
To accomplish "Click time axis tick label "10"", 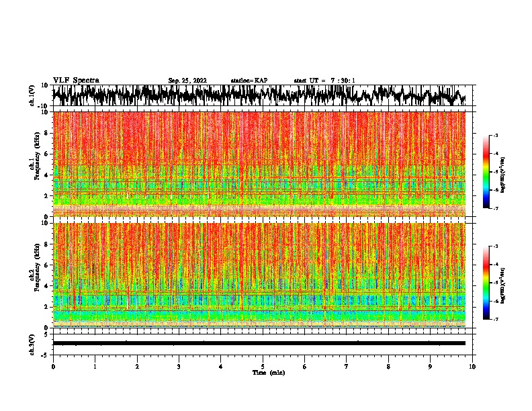I will click(x=472, y=367).
